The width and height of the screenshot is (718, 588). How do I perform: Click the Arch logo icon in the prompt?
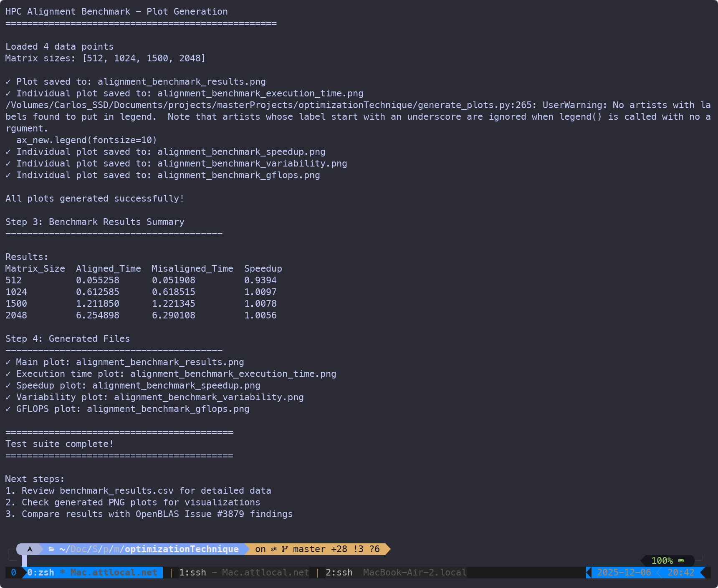coord(30,549)
